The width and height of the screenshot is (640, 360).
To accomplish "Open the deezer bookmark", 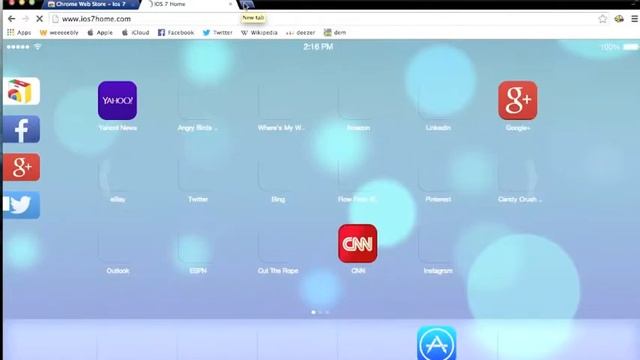I will (x=300, y=32).
